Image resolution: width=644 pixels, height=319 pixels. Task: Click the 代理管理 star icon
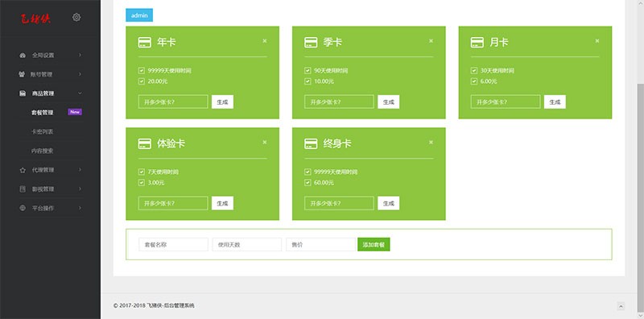click(x=23, y=170)
